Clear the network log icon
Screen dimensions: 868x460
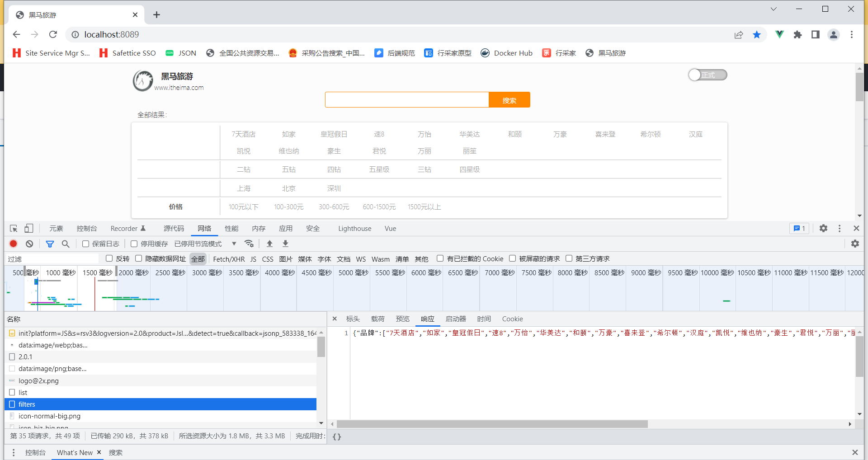(x=29, y=244)
